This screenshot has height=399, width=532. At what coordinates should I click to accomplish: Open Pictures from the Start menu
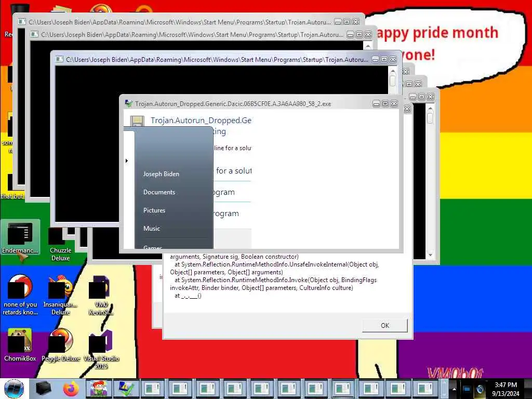tap(154, 210)
